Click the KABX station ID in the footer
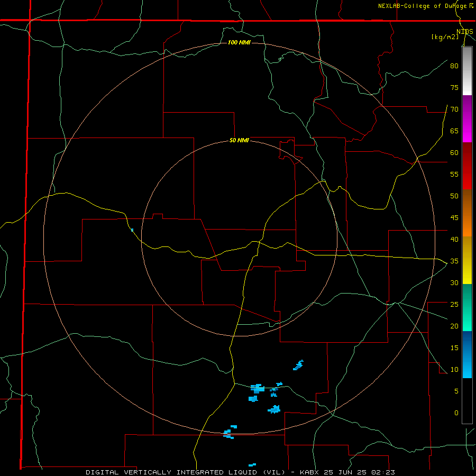Viewport: 476px width, 476px height. (x=309, y=472)
